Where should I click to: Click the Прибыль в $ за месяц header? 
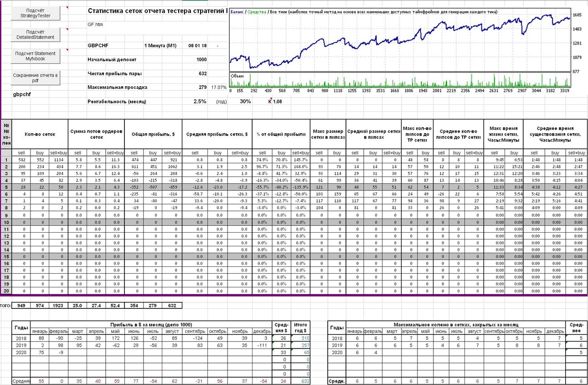coord(152,324)
